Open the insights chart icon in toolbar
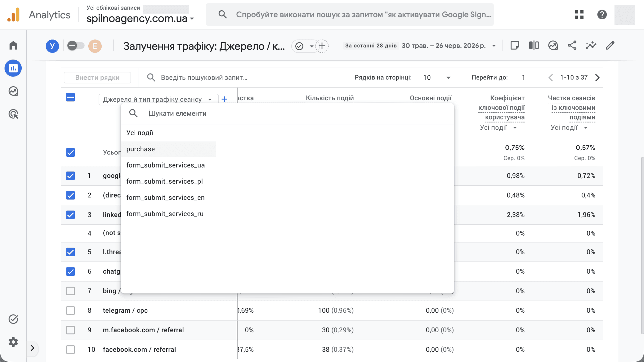The width and height of the screenshot is (644, 362). click(x=553, y=46)
